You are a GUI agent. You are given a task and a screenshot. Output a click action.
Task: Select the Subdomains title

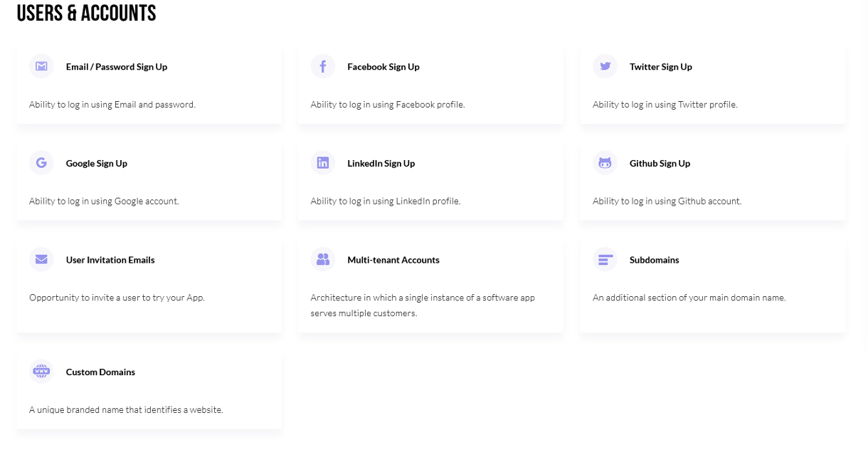655,260
